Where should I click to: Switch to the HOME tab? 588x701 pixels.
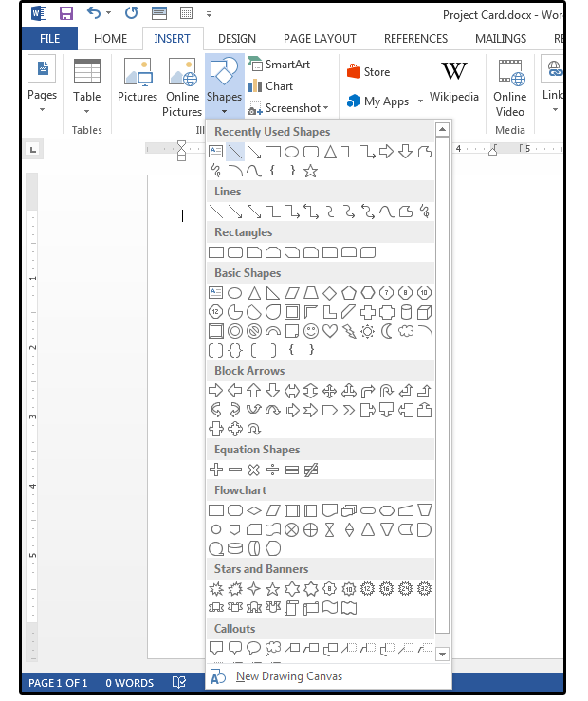pos(110,39)
